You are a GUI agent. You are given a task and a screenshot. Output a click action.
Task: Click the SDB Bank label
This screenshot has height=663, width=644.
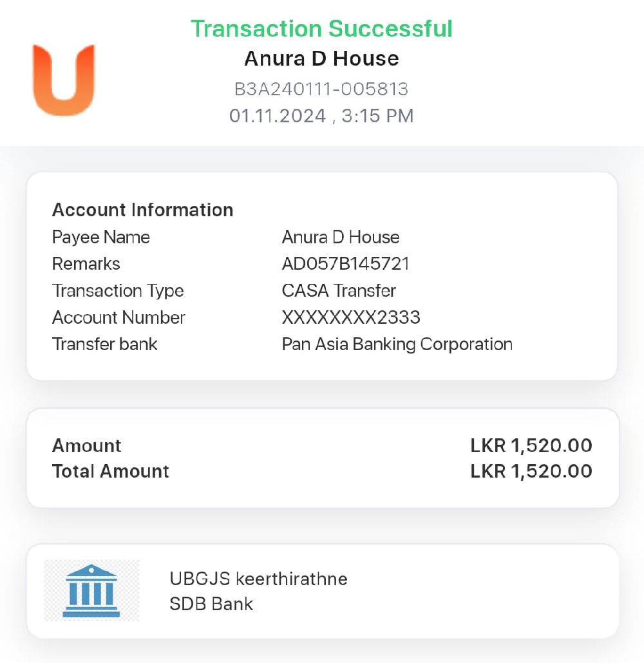click(211, 604)
